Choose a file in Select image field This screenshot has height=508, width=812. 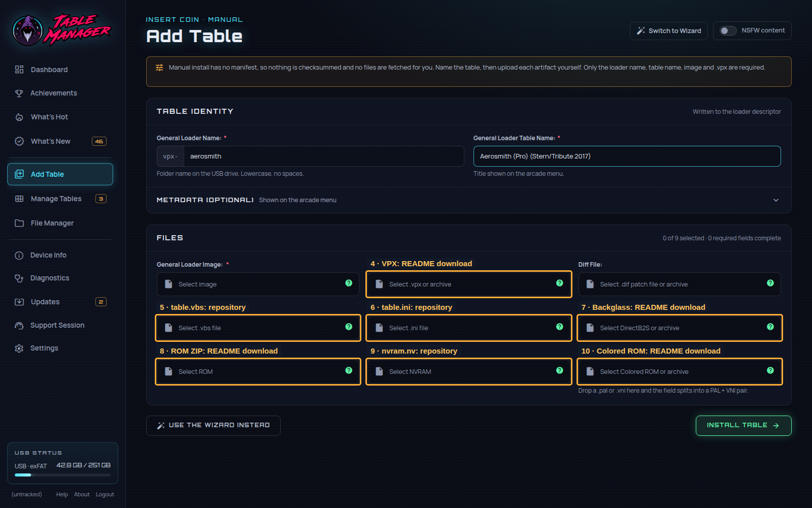coord(258,284)
